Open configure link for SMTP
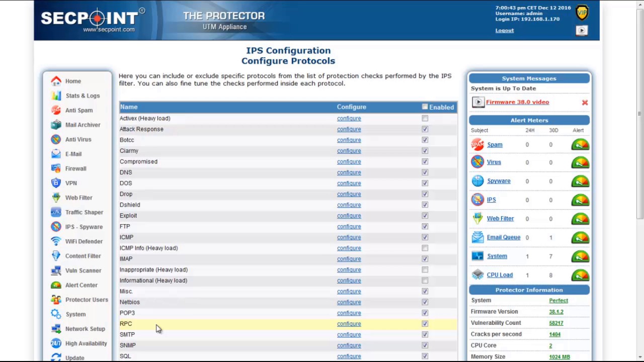The width and height of the screenshot is (644, 362). click(349, 335)
